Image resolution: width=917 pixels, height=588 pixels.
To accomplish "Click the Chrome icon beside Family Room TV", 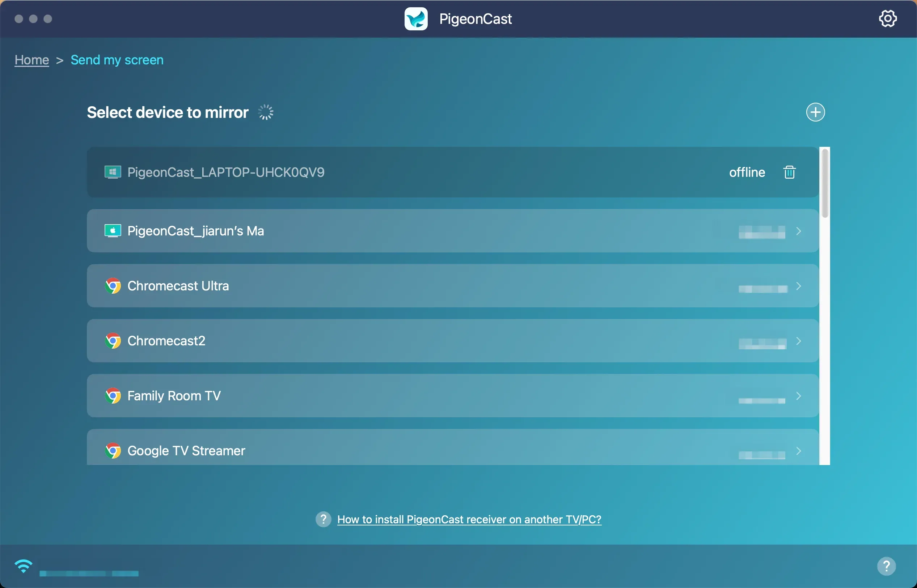I will (113, 396).
